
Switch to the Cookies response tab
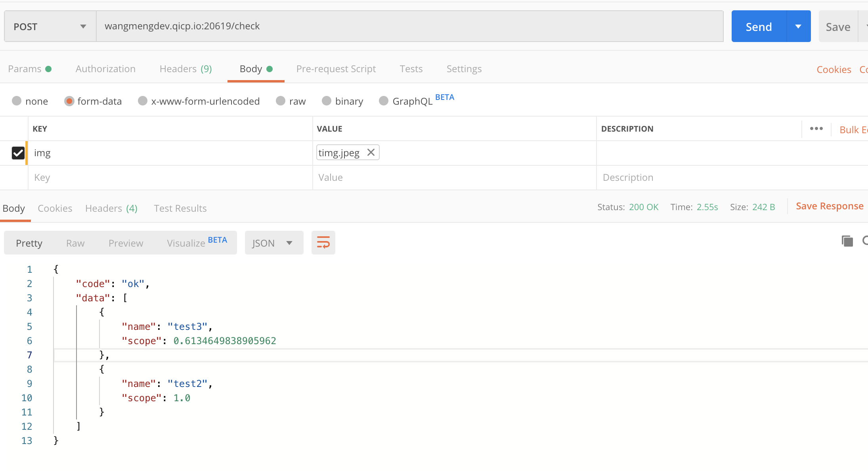pos(55,208)
